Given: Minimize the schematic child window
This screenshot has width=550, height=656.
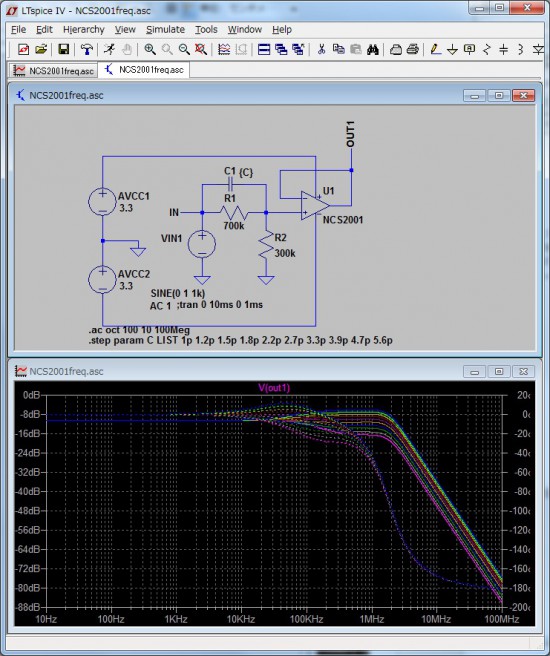Looking at the screenshot, I should pyautogui.click(x=474, y=96).
